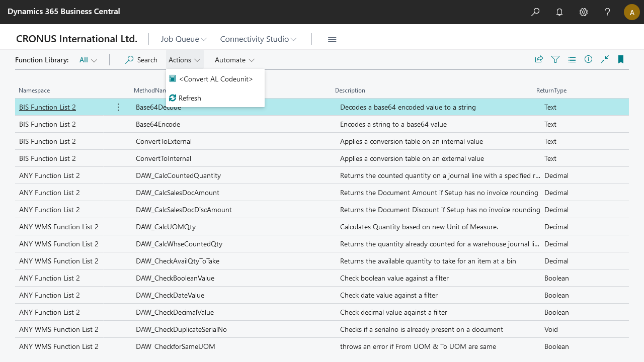Click Boolean return type of DAW_CheckDateValue row
Image resolution: width=644 pixels, height=362 pixels.
coord(556,295)
